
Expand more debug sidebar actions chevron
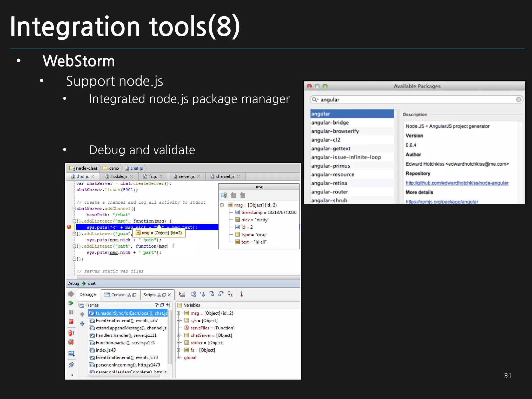point(72,375)
